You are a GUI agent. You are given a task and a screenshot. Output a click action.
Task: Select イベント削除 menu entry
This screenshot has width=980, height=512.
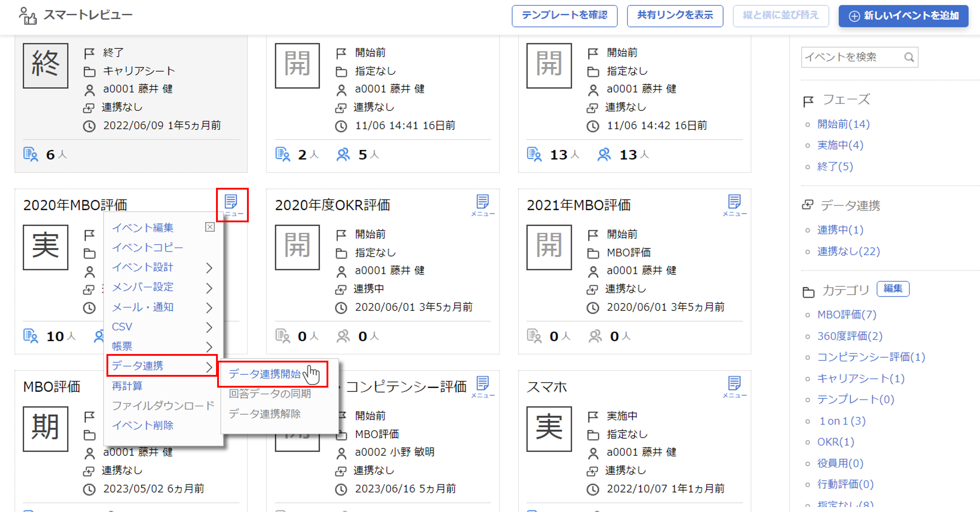(x=143, y=425)
